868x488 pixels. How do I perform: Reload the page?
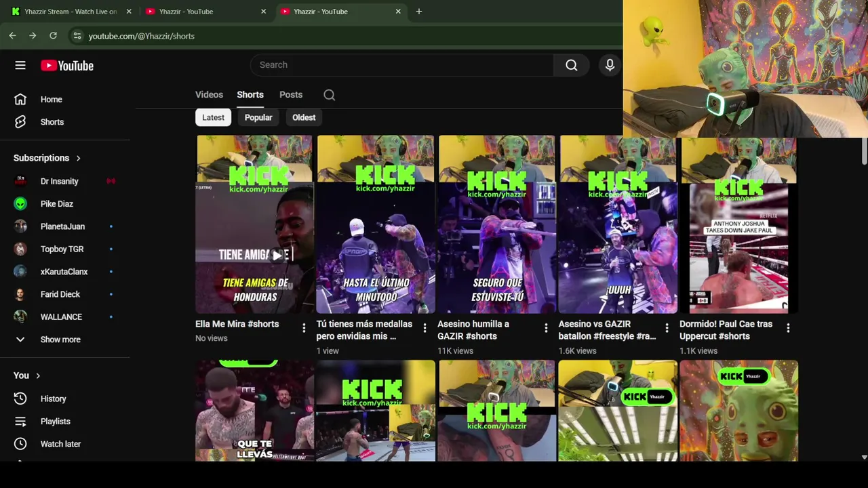point(53,35)
